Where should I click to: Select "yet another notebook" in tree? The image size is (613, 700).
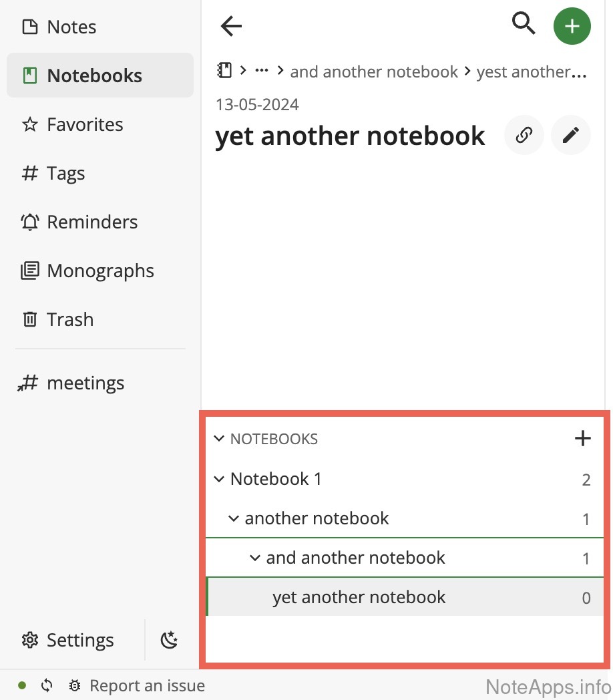(359, 597)
